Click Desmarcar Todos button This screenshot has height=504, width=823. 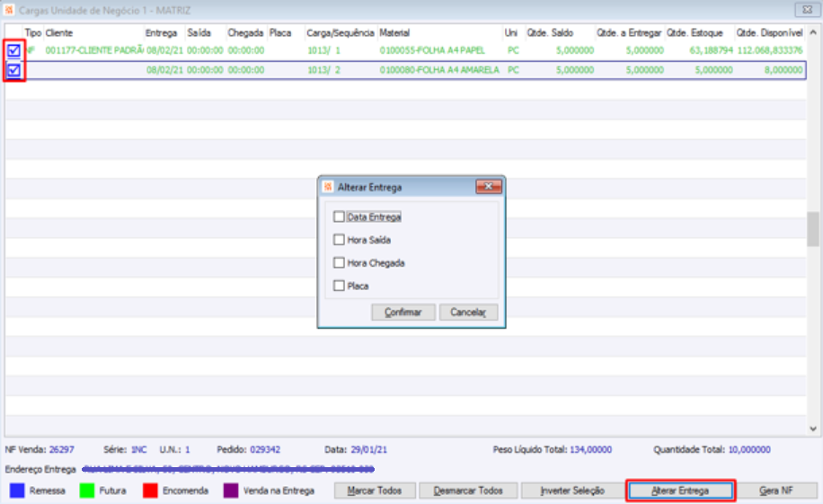click(x=468, y=491)
